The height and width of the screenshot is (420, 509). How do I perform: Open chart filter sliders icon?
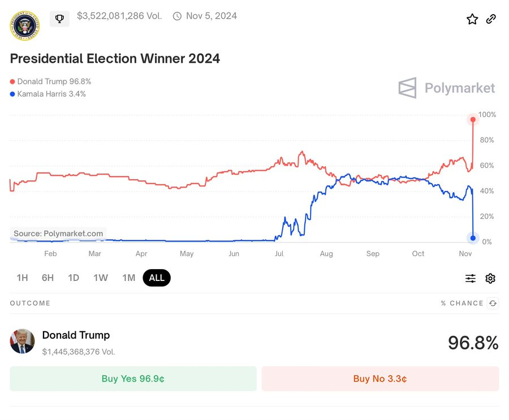[471, 278]
